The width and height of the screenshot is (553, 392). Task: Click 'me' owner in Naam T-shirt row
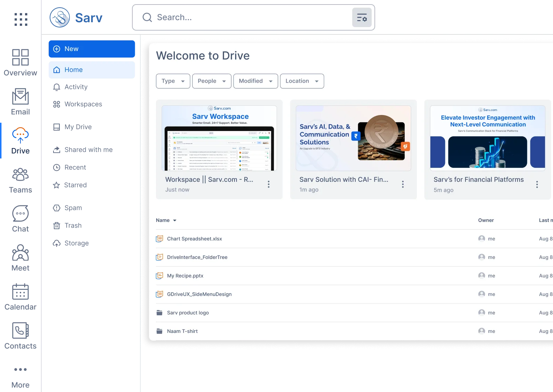tap(492, 331)
